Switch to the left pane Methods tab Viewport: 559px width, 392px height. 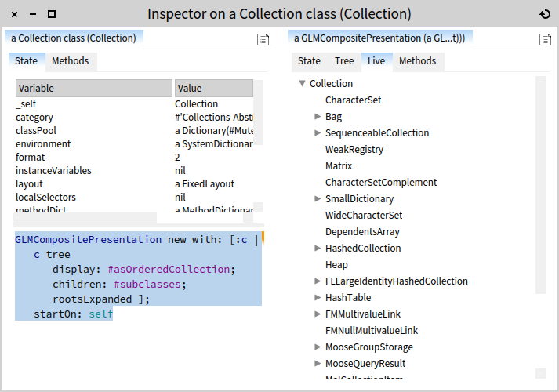(x=71, y=61)
